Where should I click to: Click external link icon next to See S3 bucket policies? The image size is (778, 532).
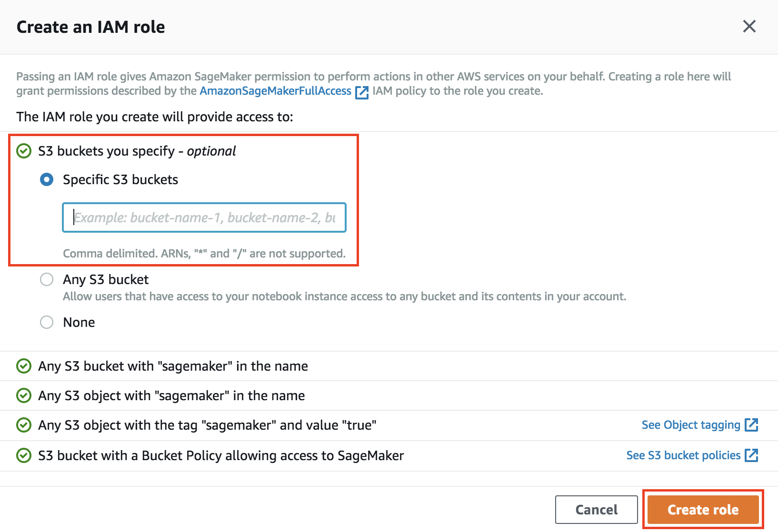tap(751, 455)
